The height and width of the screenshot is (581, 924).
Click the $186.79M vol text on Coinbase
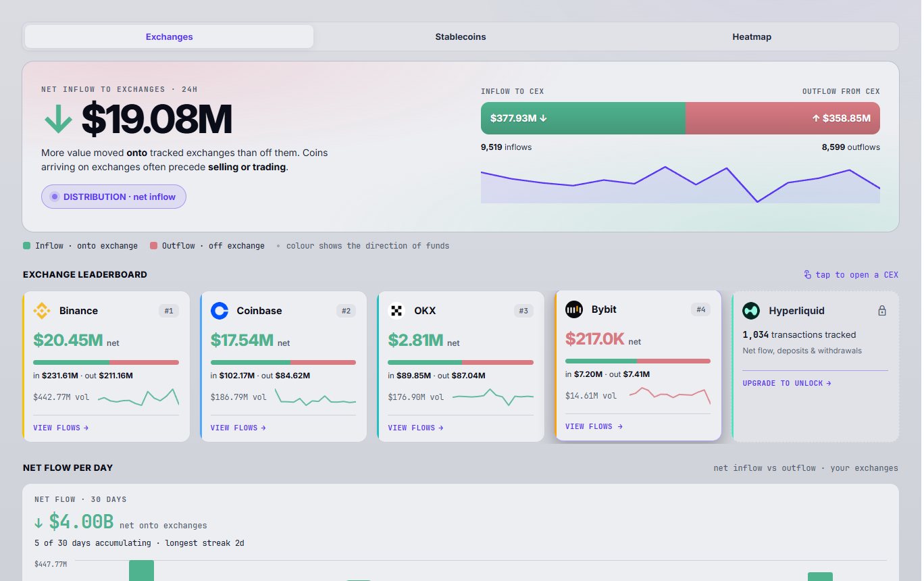pyautogui.click(x=238, y=397)
